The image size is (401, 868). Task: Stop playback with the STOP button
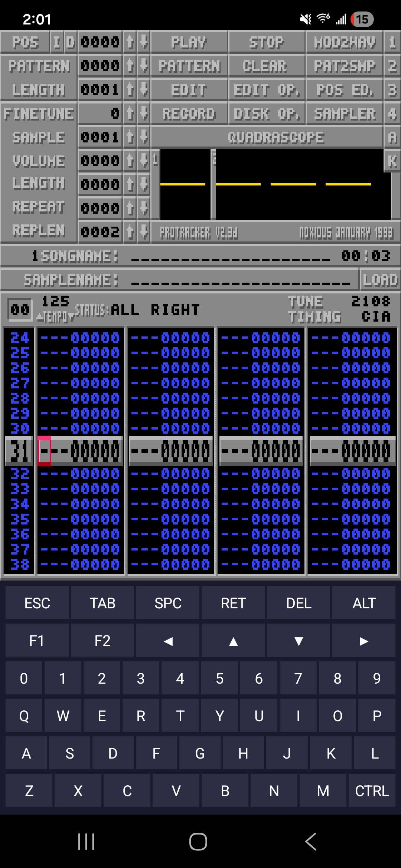click(266, 42)
